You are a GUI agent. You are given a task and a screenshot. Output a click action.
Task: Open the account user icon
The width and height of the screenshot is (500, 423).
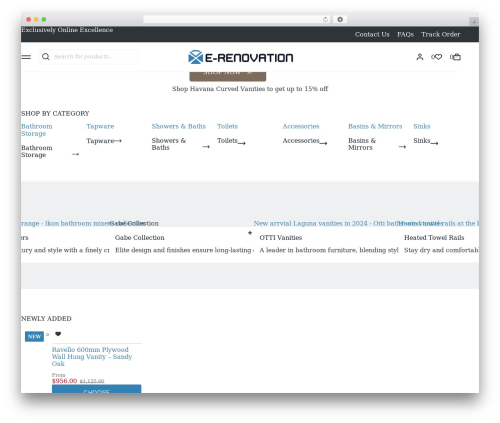[x=420, y=57]
